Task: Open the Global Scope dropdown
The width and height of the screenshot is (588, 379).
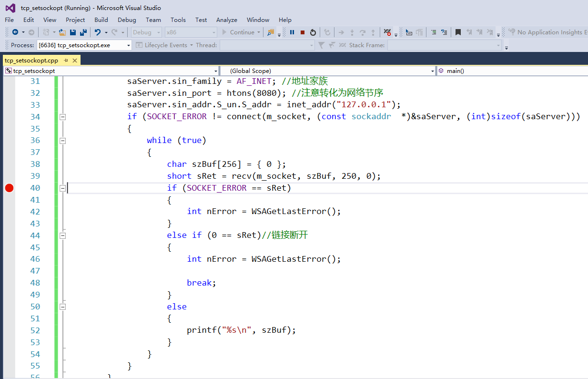Action: [328, 71]
